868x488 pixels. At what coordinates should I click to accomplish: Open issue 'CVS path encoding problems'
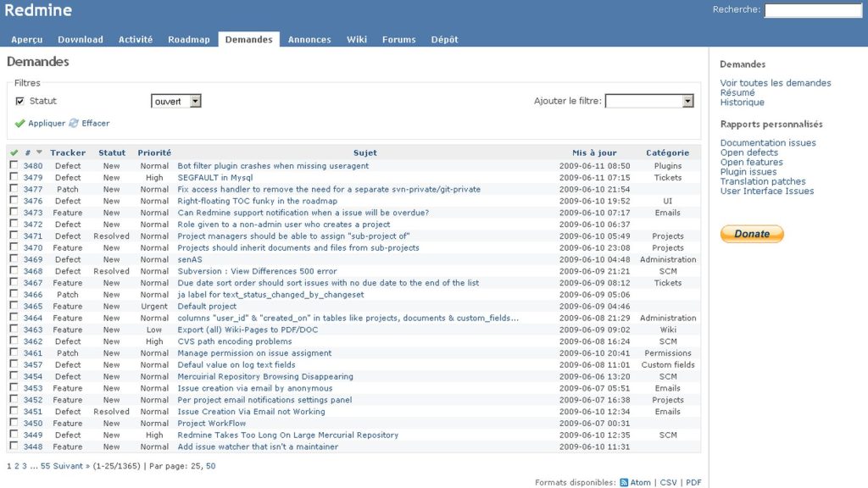pyautogui.click(x=234, y=341)
